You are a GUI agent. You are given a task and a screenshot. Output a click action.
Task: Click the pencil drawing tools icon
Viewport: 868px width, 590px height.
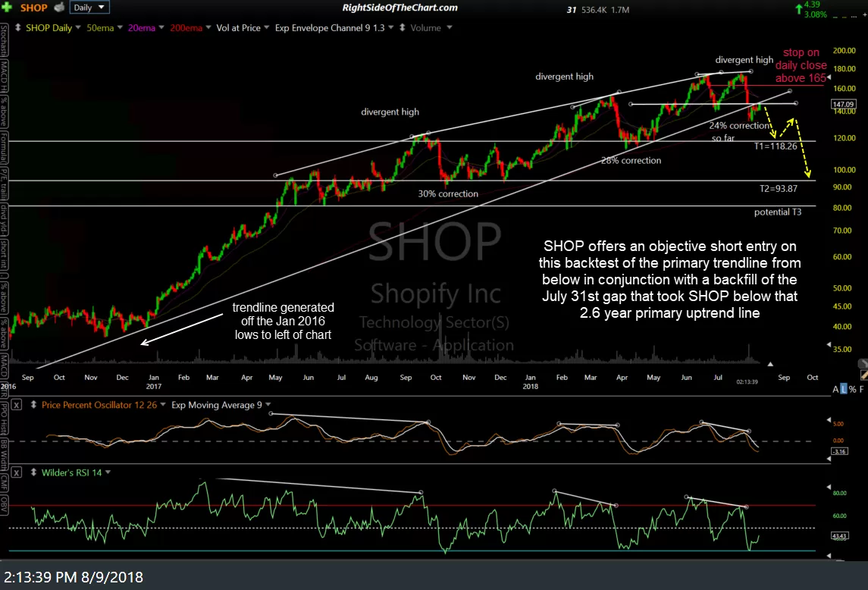click(864, 375)
